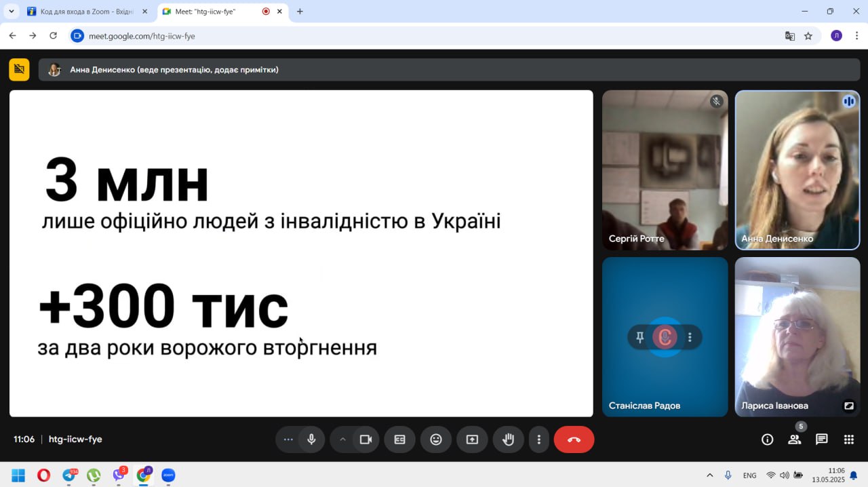Raise hand in the meeting
868x487 pixels.
(x=508, y=440)
